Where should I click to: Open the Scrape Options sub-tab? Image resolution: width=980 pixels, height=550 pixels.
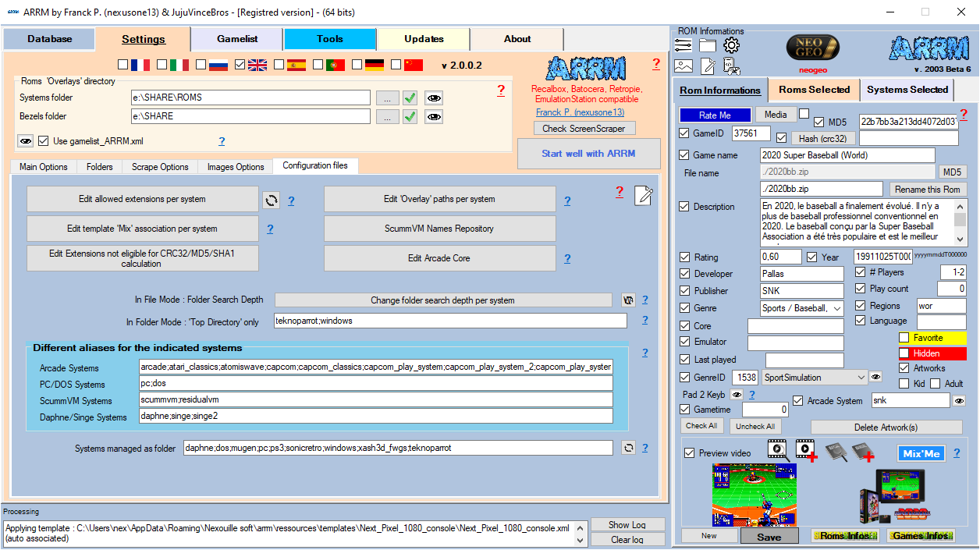(x=160, y=167)
